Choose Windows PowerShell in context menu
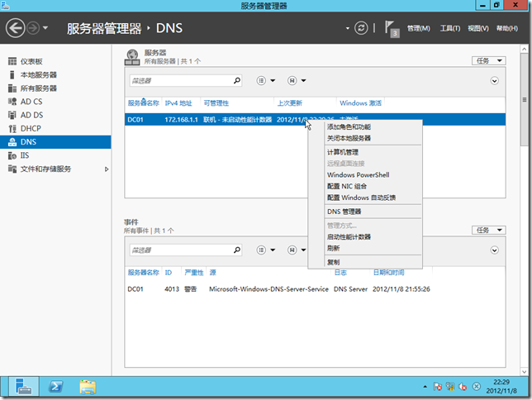 [x=365, y=175]
